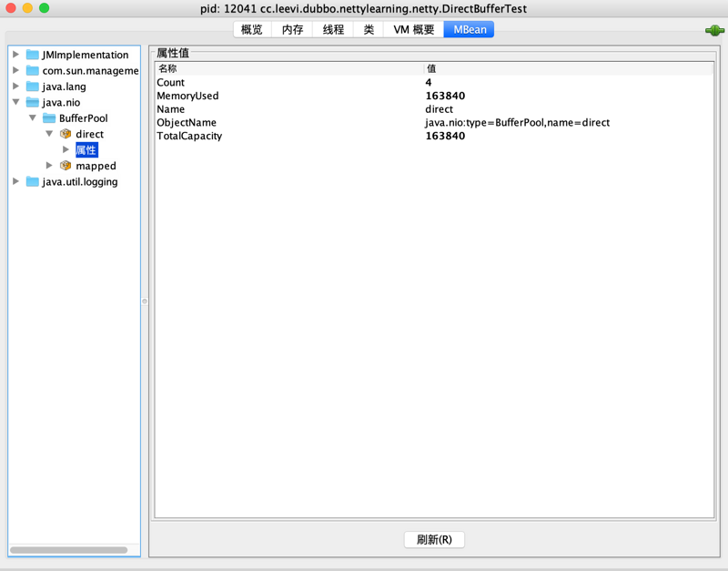Image resolution: width=728 pixels, height=571 pixels.
Task: Click the Name value direct
Action: [439, 109]
